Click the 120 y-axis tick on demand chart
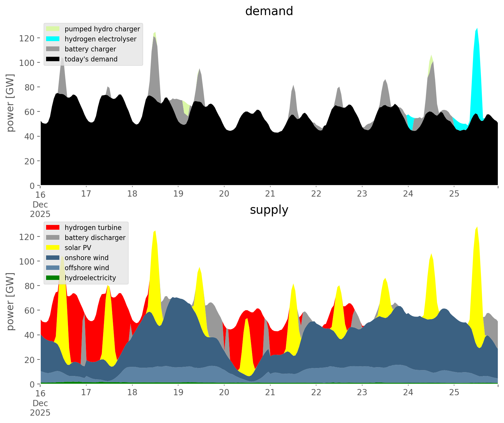This screenshot has width=504, height=423. [x=27, y=38]
